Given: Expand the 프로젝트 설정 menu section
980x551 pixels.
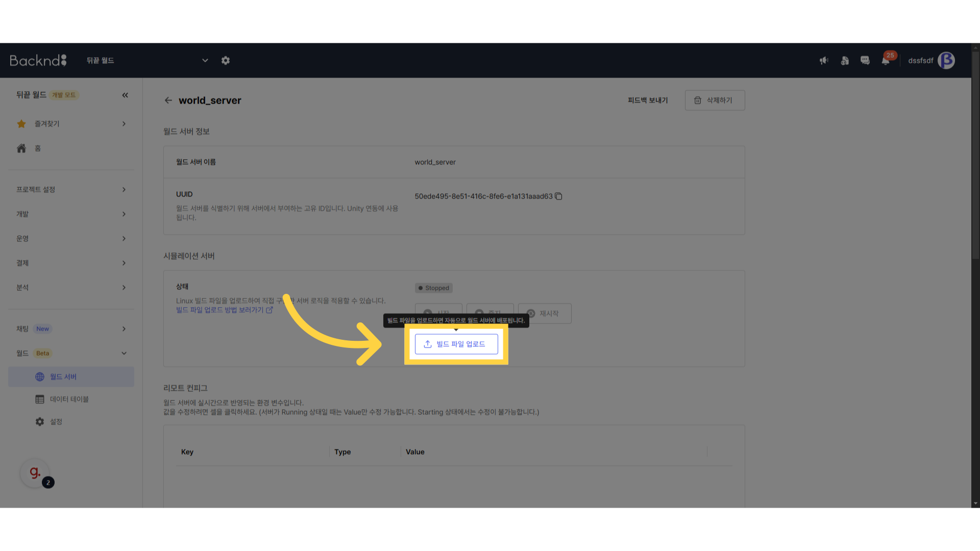Looking at the screenshot, I should (71, 190).
